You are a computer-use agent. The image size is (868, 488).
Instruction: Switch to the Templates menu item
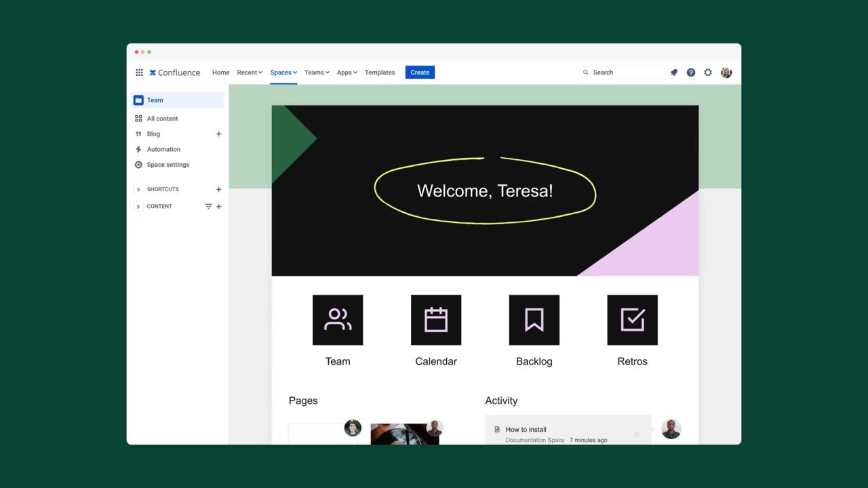pyautogui.click(x=379, y=72)
